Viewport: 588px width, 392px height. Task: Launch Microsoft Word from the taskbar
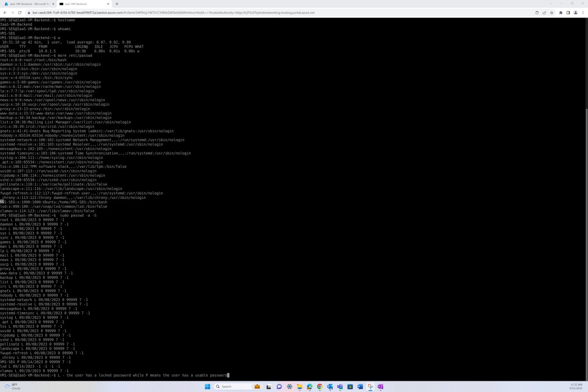(360, 386)
